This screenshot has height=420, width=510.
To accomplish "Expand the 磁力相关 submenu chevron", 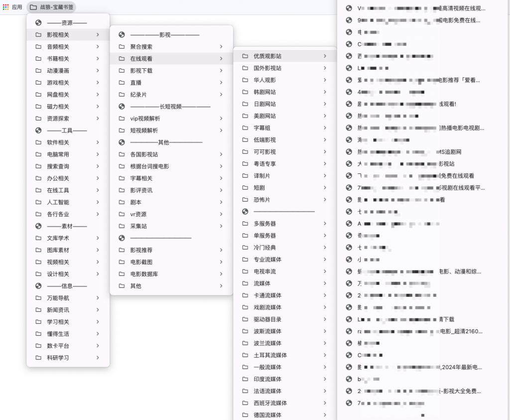I will tap(98, 107).
